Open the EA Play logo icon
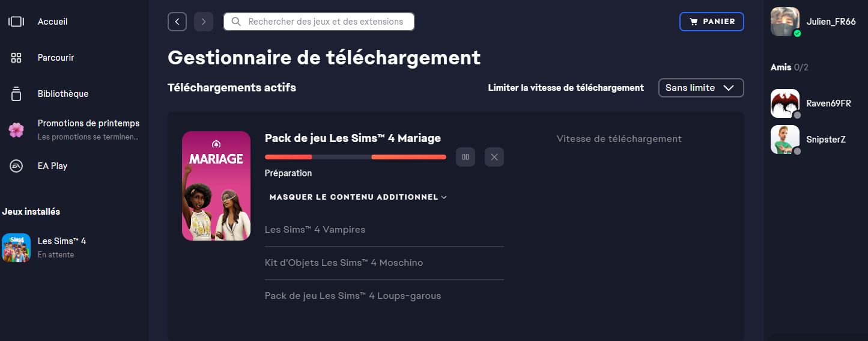Viewport: 868px width, 341px height. click(16, 166)
